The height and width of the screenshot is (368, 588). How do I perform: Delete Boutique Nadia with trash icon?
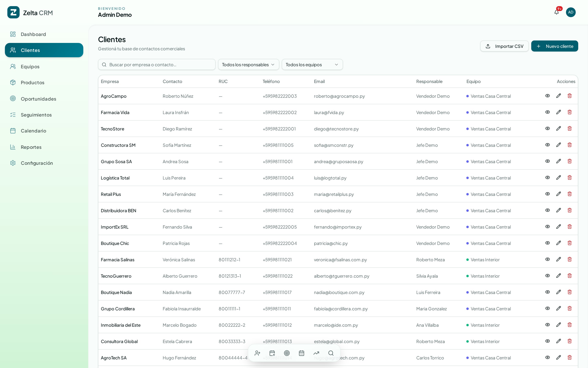[x=570, y=292]
